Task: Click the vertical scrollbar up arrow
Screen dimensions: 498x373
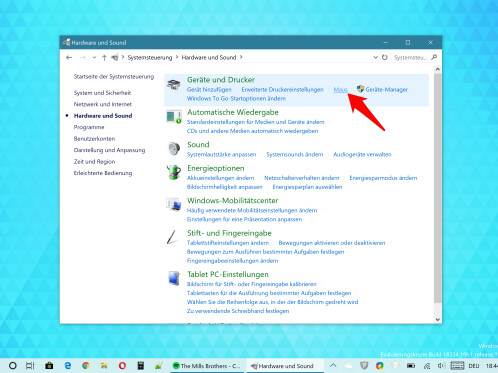Action: 438,69
